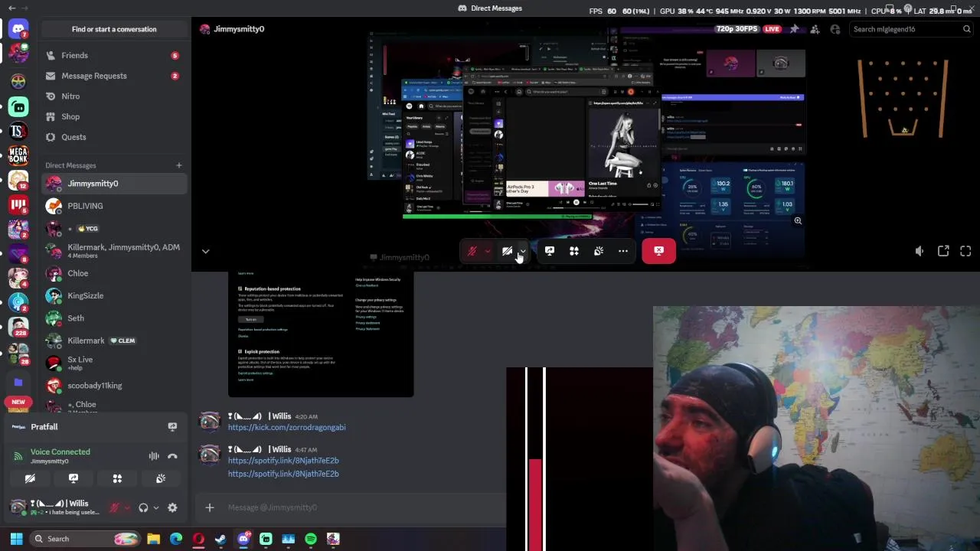Open more options in call controls

pos(622,251)
